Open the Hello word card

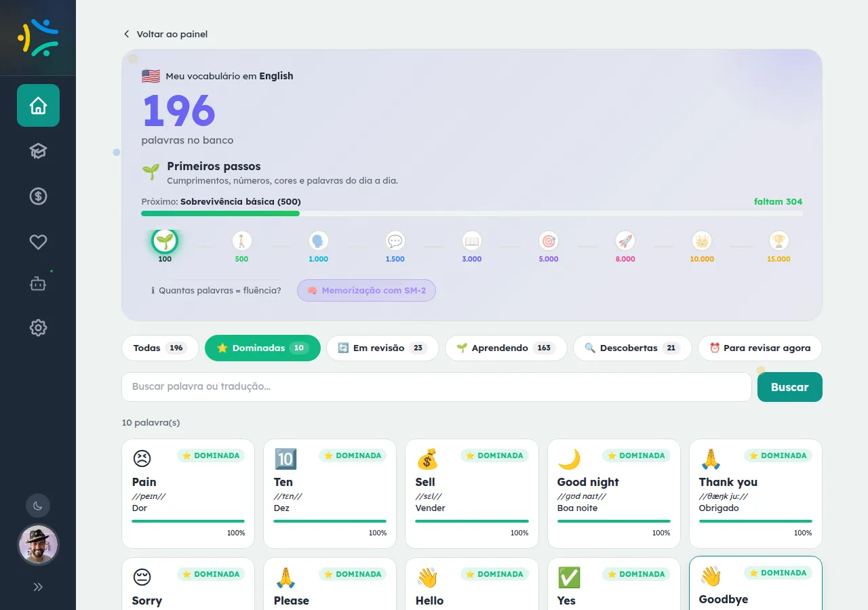[x=472, y=584]
